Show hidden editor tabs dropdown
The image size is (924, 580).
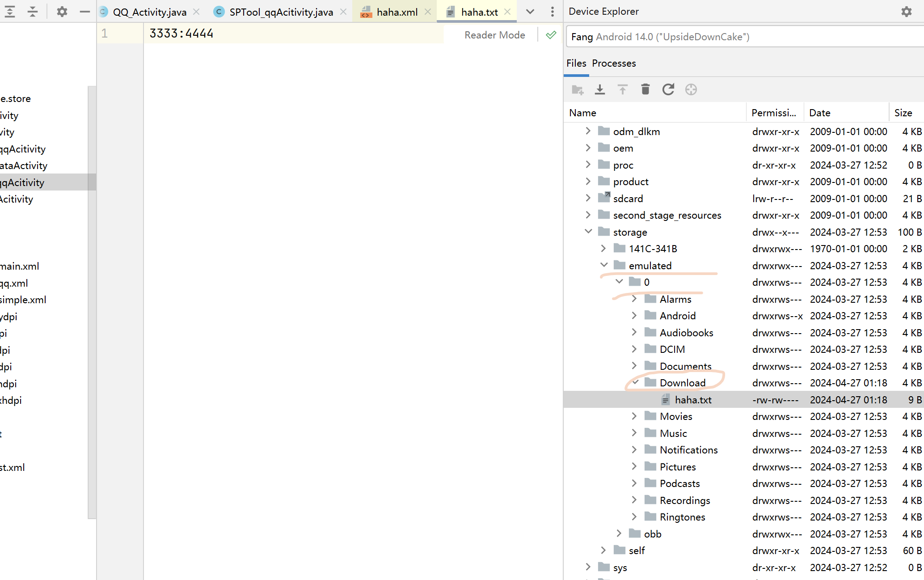(x=530, y=12)
